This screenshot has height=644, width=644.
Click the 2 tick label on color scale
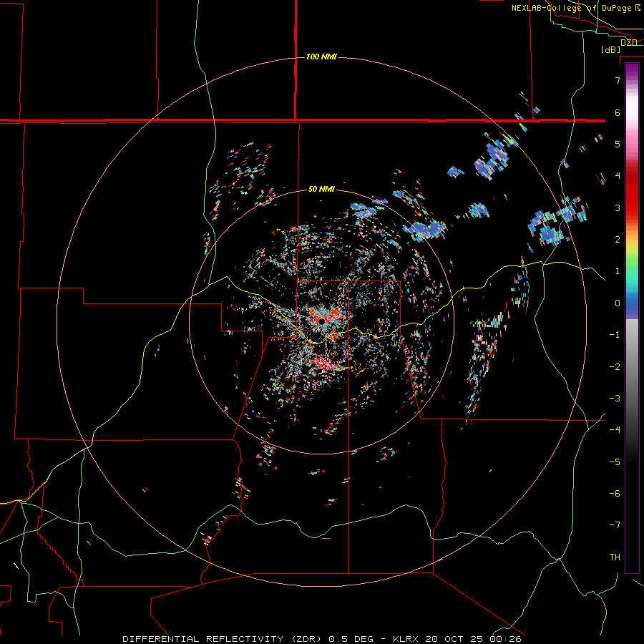coord(618,240)
